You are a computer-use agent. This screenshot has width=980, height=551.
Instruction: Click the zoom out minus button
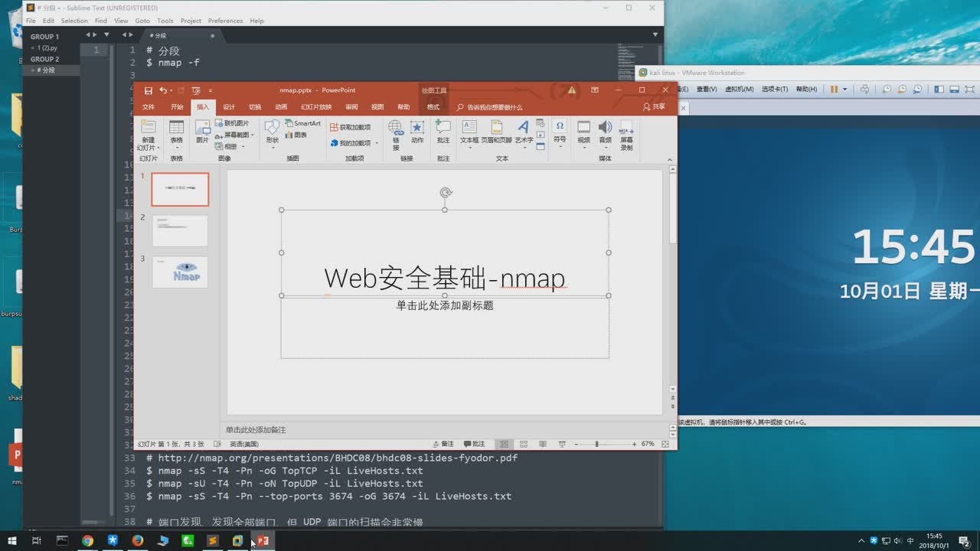pos(577,444)
